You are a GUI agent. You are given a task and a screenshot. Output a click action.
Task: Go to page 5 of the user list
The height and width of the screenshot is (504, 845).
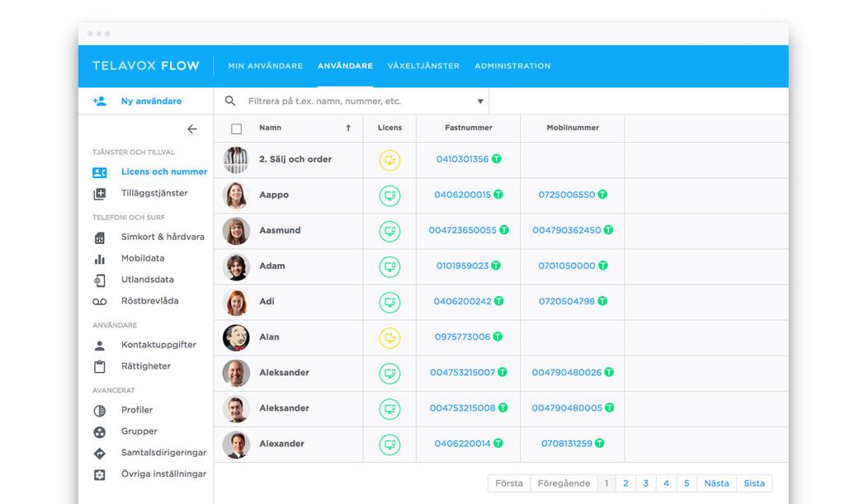687,483
